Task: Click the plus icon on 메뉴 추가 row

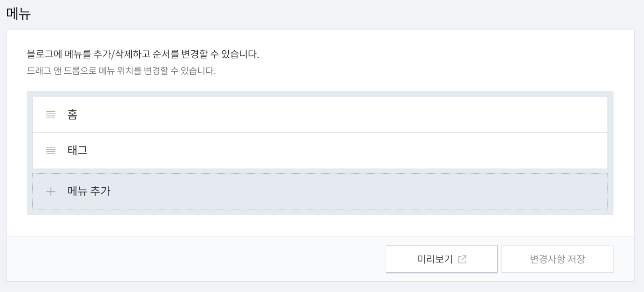Action: click(51, 192)
